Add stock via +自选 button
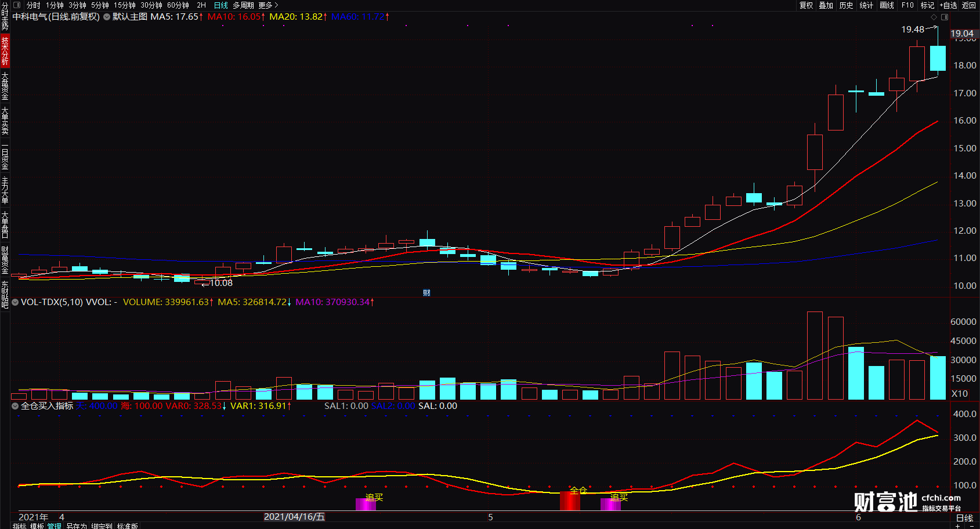980x529 pixels. coord(949,5)
